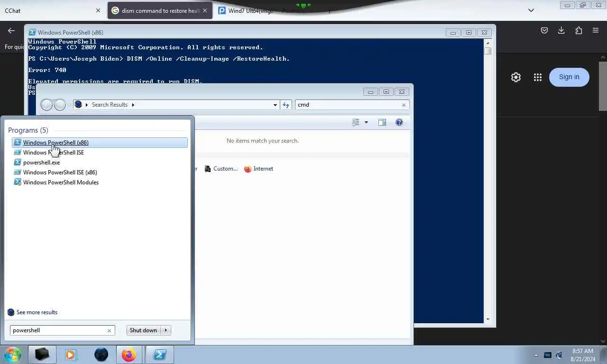Open Firefox from the taskbar
The image size is (607, 364).
pyautogui.click(x=129, y=355)
